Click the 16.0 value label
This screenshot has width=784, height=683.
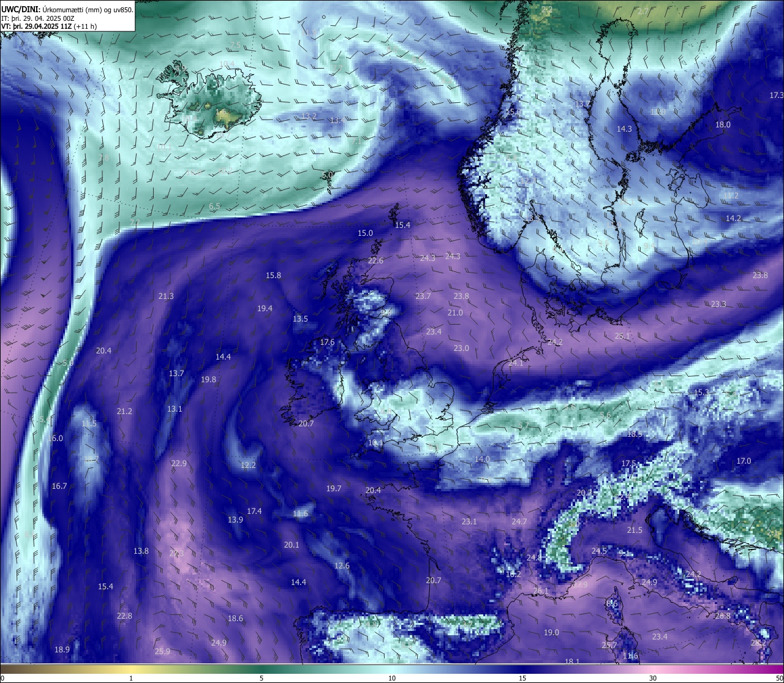click(55, 438)
